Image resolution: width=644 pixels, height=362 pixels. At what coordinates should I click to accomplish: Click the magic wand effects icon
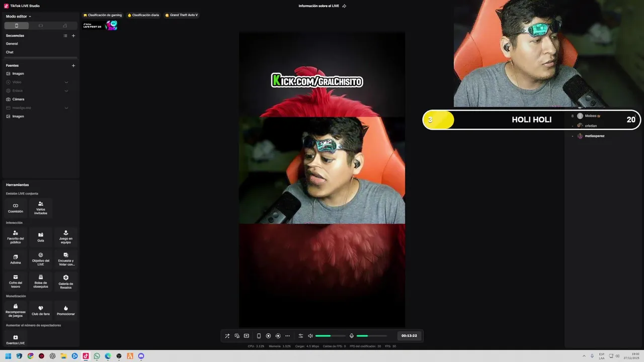pos(227,336)
